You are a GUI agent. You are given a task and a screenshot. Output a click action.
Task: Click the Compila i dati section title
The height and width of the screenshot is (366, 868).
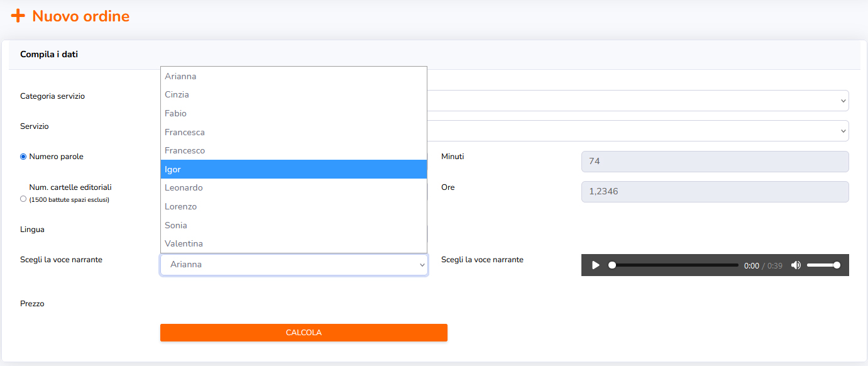point(49,55)
